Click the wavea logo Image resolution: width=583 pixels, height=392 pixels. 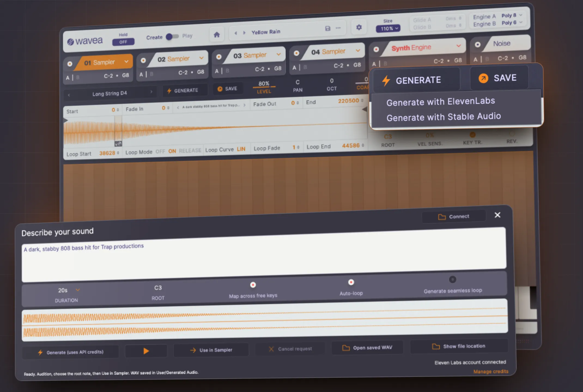[85, 41]
